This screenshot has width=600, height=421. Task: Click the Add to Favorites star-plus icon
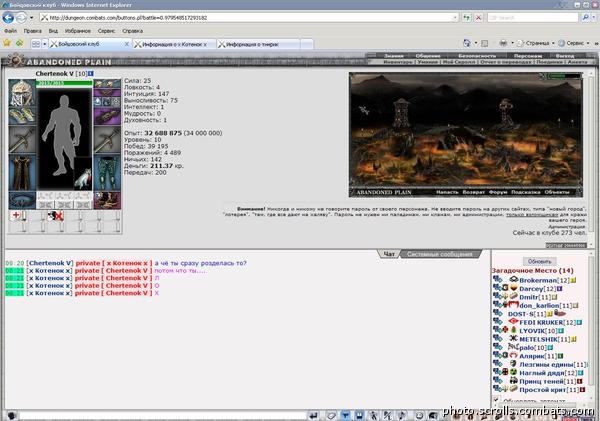[x=19, y=43]
